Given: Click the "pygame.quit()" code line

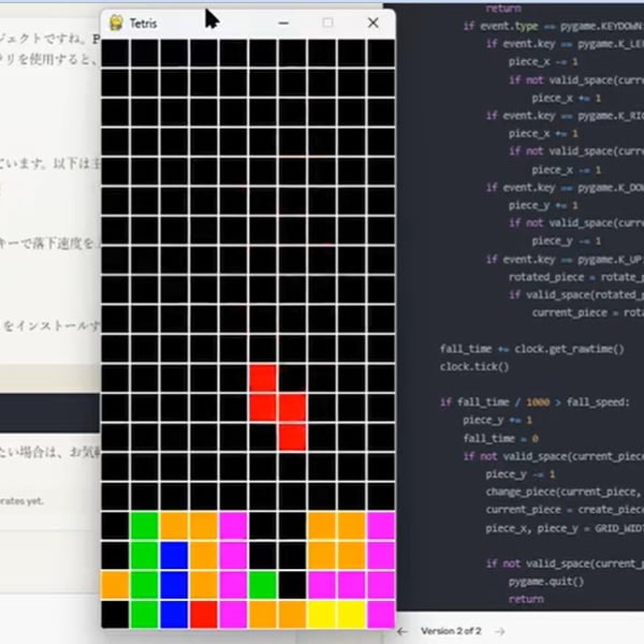Looking at the screenshot, I should [x=546, y=581].
